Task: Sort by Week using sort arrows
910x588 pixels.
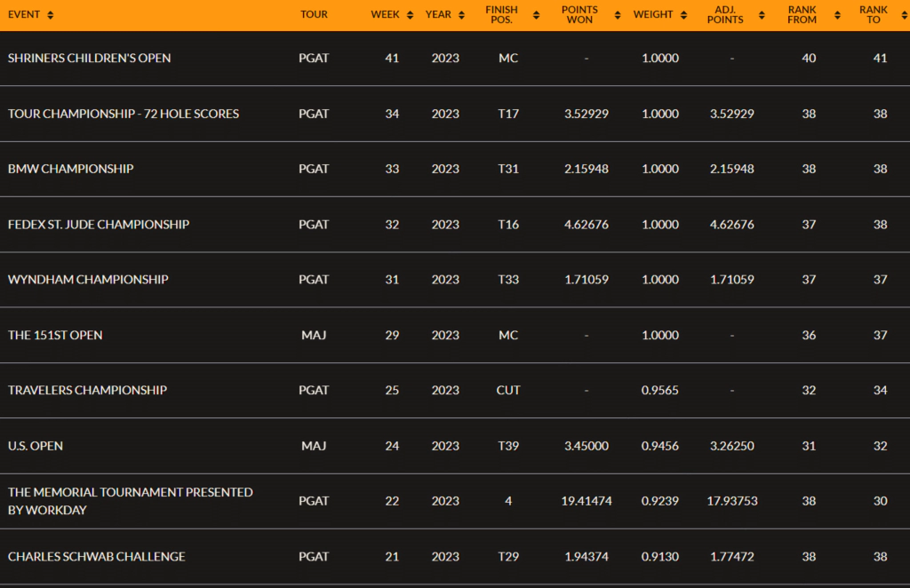Action: click(x=411, y=15)
